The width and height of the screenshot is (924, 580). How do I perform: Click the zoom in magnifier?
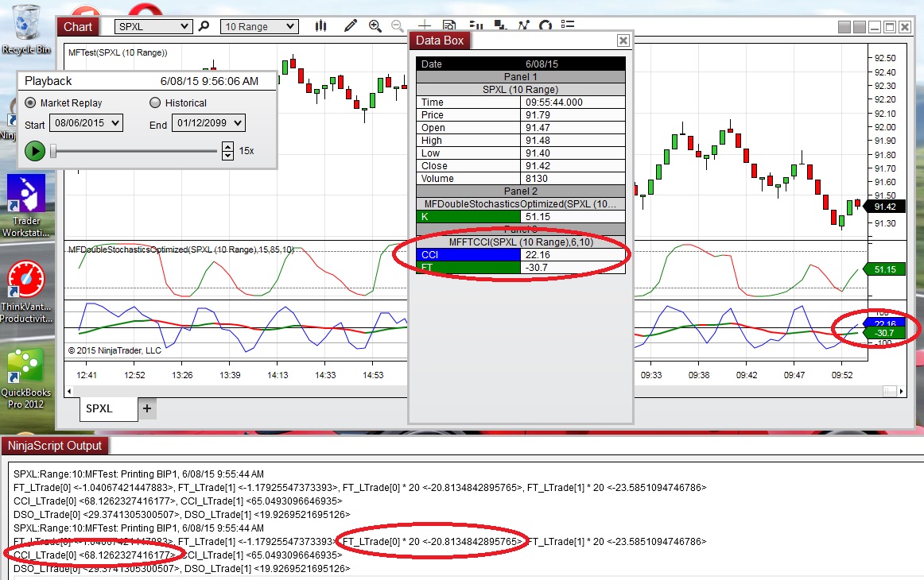375,26
